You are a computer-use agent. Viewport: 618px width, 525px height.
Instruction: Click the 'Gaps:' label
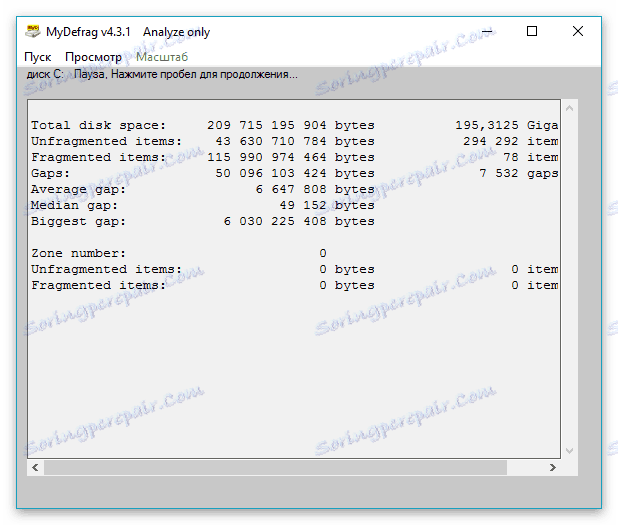click(50, 173)
